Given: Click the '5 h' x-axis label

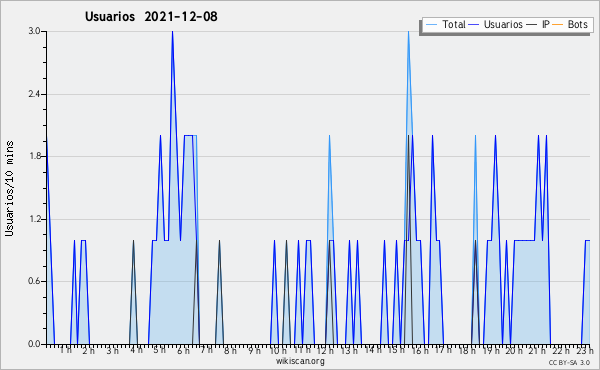Looking at the screenshot, I should pos(160,350).
